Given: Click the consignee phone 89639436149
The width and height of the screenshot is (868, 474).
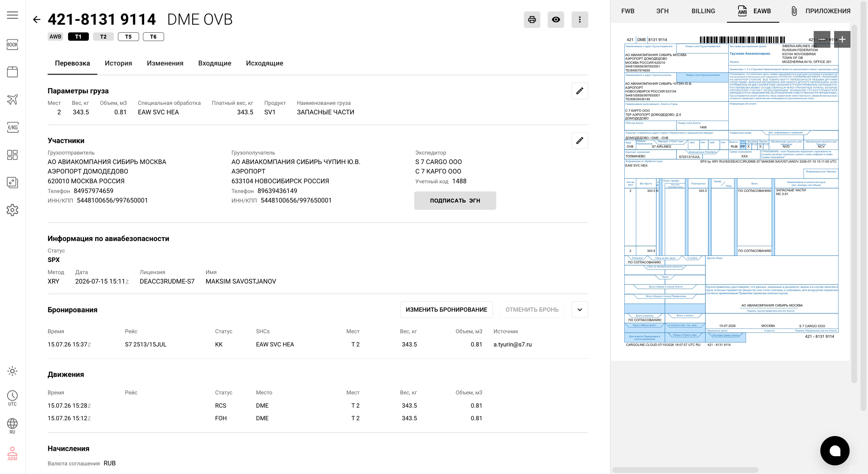Looking at the screenshot, I should pos(277,191).
